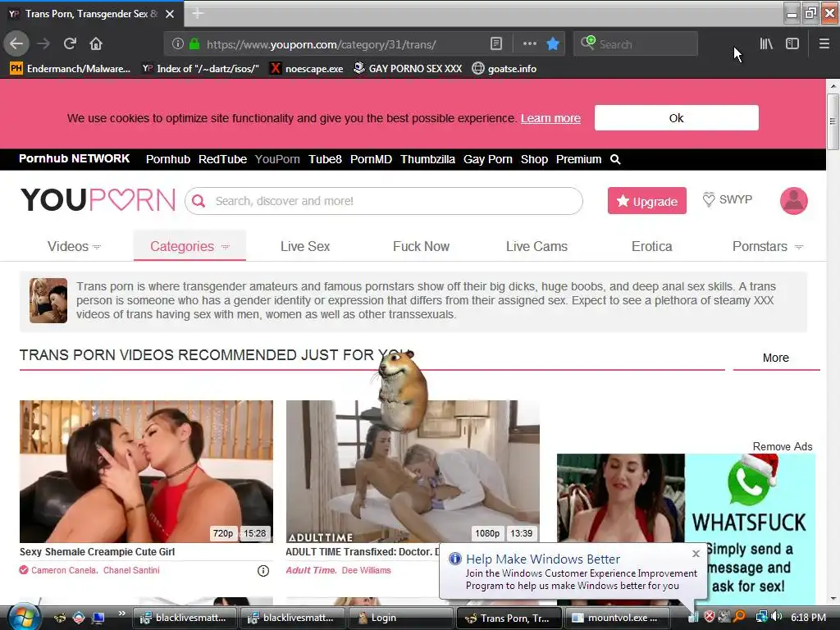Open the noescape.exe bookmark
The width and height of the screenshot is (840, 630).
click(x=307, y=69)
